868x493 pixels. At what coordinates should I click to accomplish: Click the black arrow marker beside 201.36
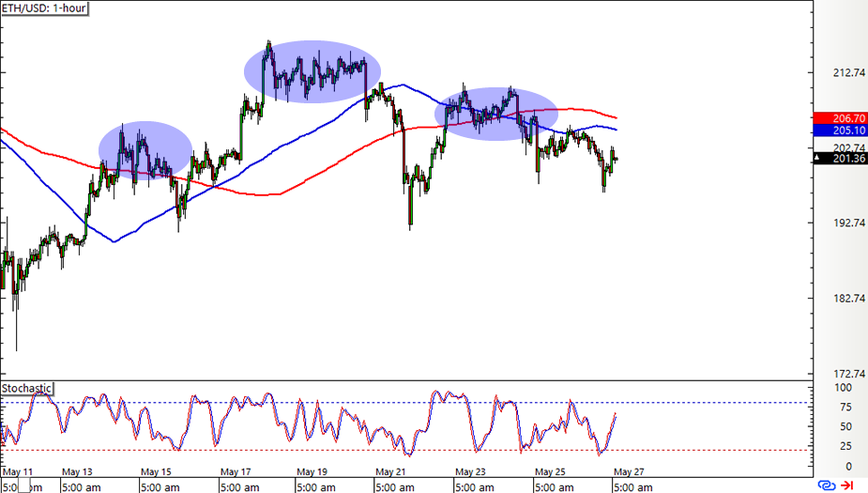[x=817, y=159]
